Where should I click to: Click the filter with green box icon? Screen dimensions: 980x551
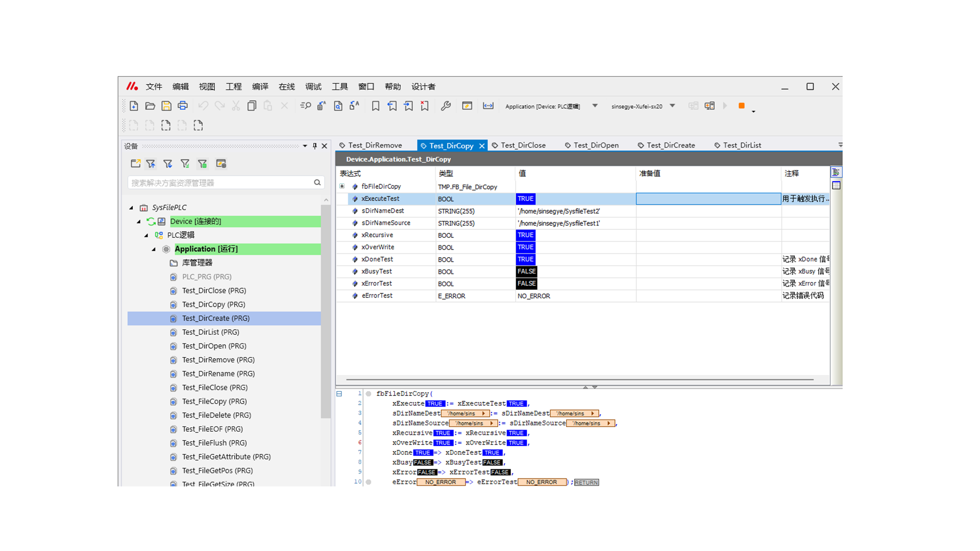click(x=203, y=164)
